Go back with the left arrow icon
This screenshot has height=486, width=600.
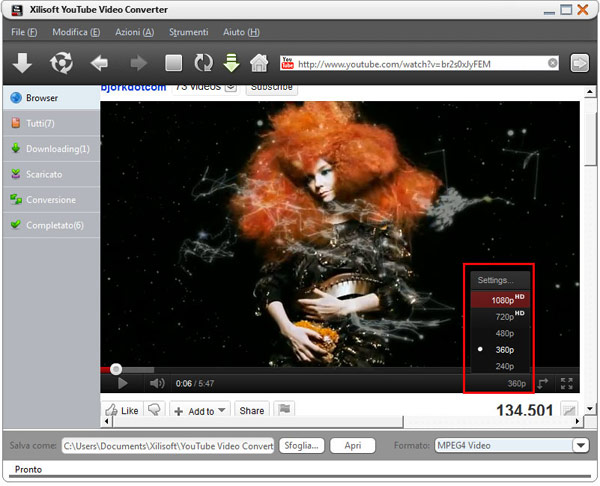(x=99, y=63)
